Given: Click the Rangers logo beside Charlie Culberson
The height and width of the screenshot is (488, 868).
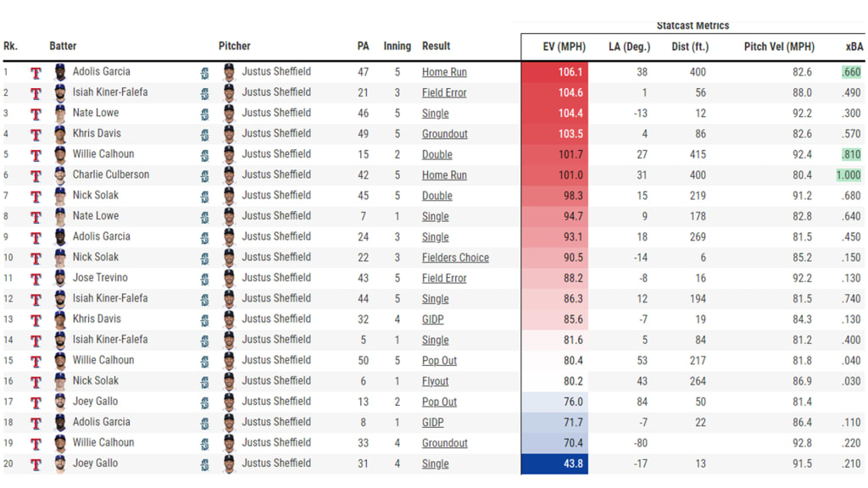Looking at the screenshot, I should click(x=36, y=176).
